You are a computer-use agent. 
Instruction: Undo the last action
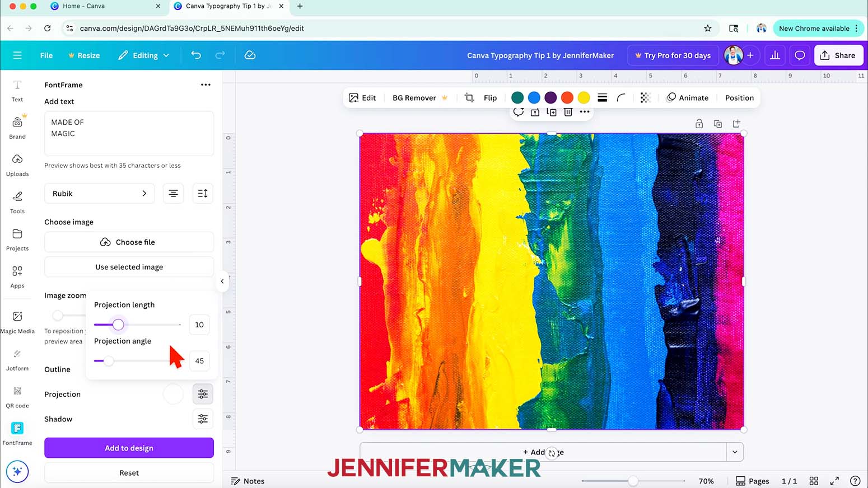(x=196, y=55)
